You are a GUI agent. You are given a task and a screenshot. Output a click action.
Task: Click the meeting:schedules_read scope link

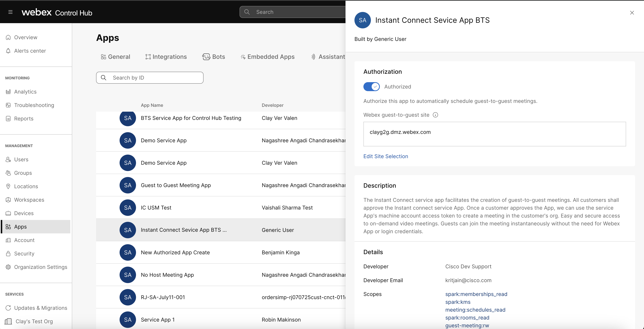coord(475,310)
